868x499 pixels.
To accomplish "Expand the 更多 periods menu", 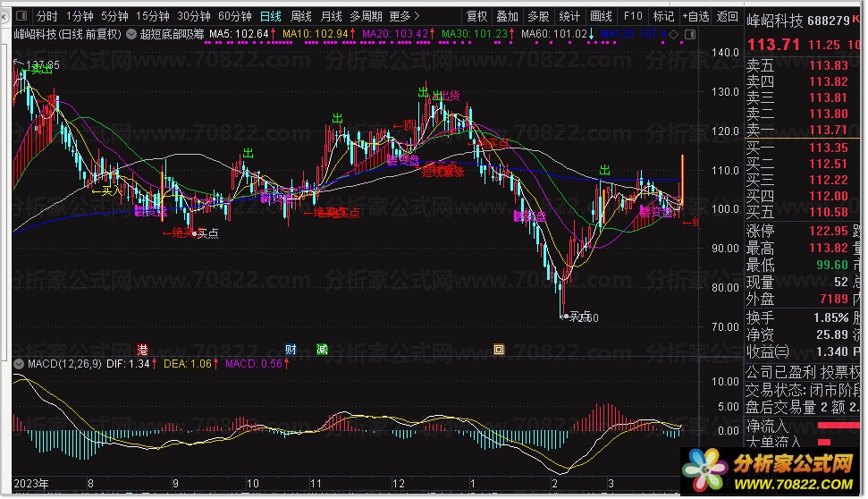I will [x=405, y=17].
